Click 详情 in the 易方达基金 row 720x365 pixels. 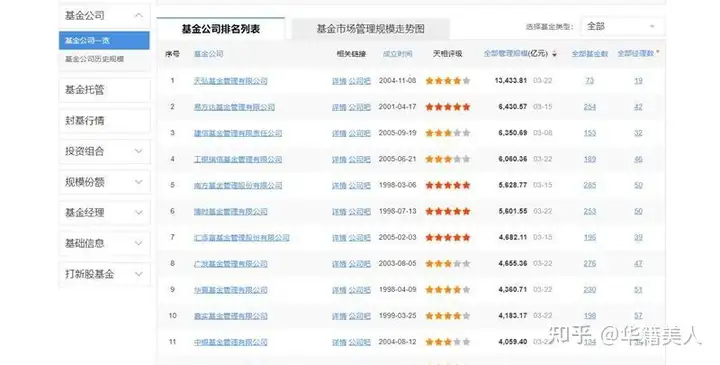point(339,107)
